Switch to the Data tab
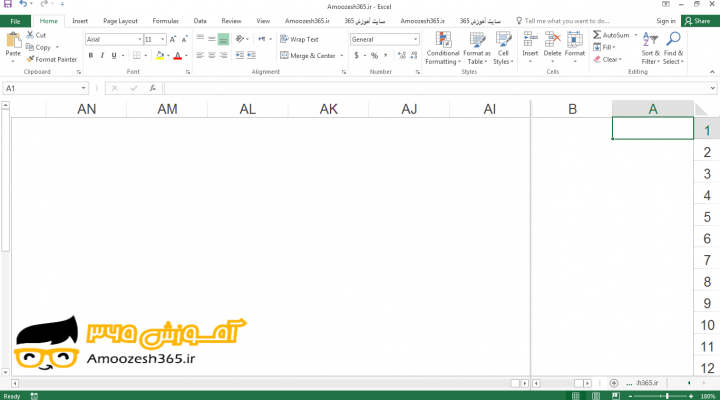The image size is (720, 400). click(x=200, y=21)
